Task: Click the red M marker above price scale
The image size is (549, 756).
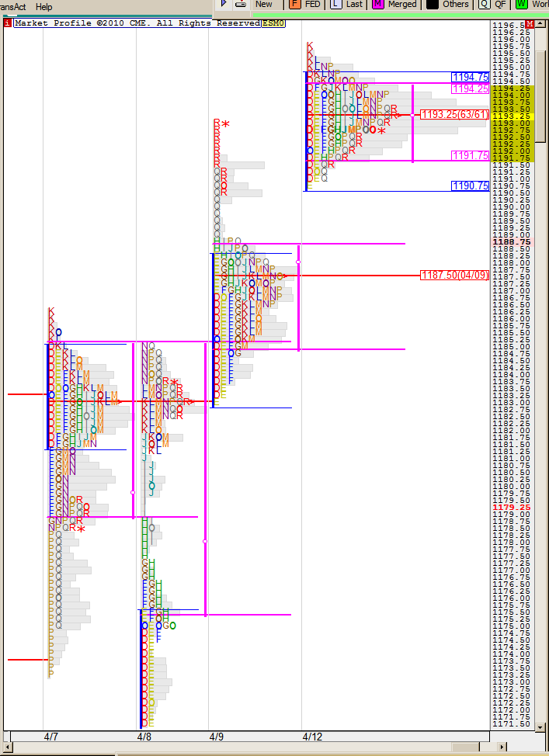Action: pos(529,24)
